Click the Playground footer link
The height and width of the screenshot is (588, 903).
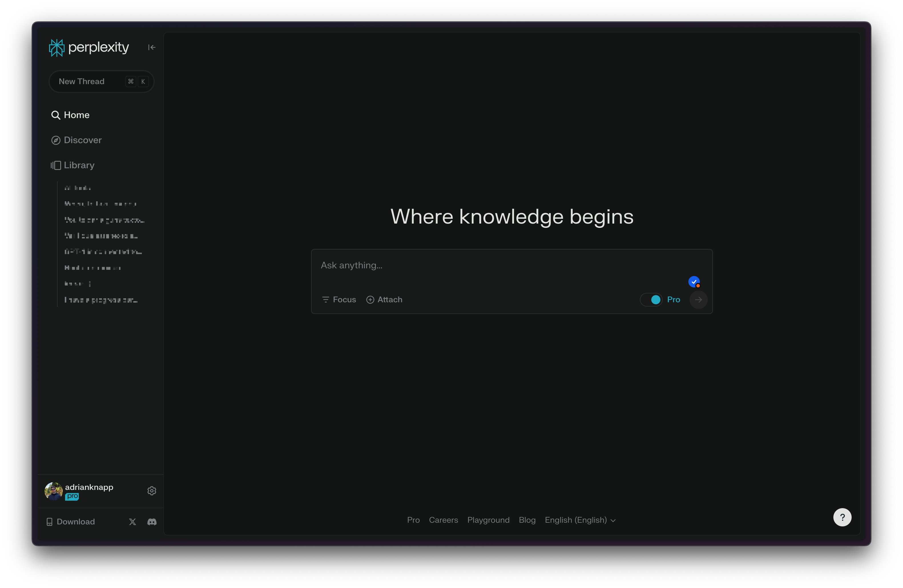[488, 520]
